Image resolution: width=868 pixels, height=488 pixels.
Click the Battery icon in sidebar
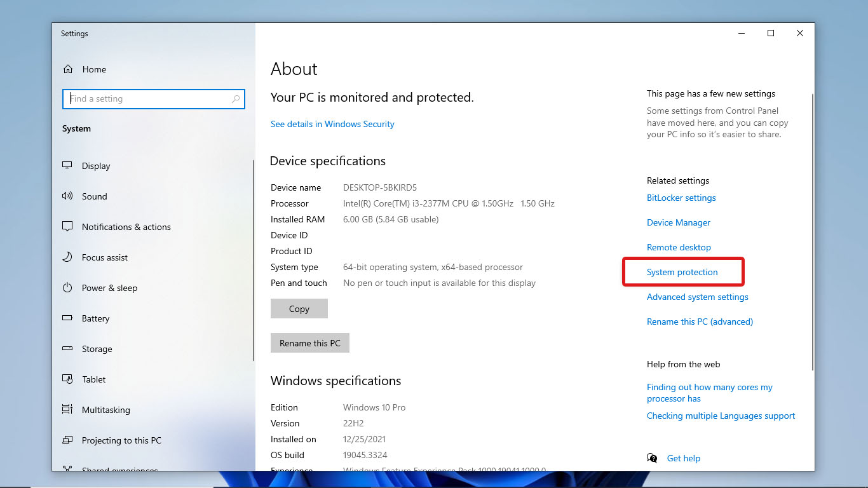coord(67,318)
